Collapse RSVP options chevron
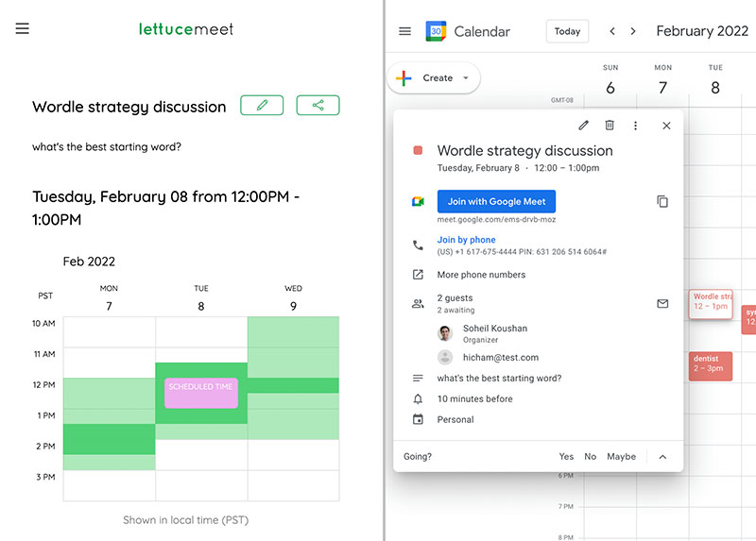This screenshot has height=541, width=756. (x=662, y=457)
